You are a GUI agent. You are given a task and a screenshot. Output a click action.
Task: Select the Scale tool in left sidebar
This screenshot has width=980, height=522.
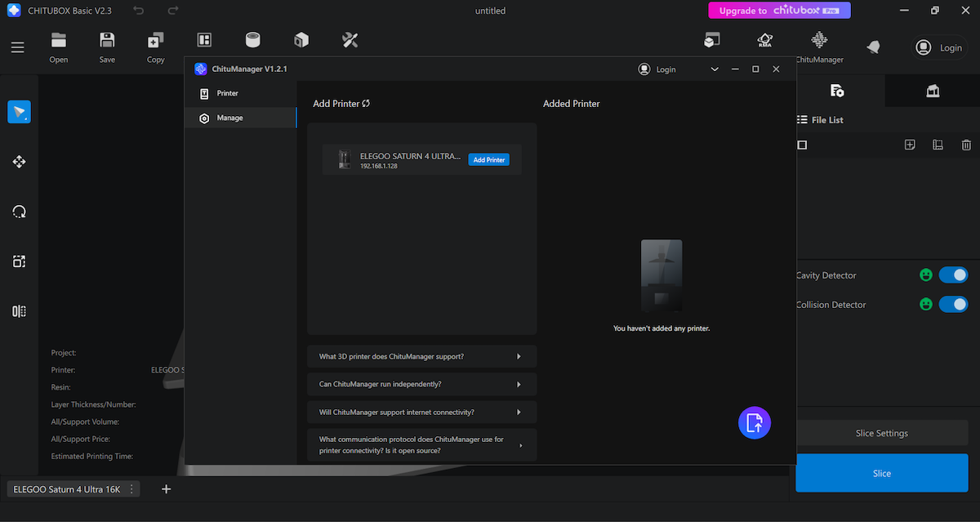[19, 261]
